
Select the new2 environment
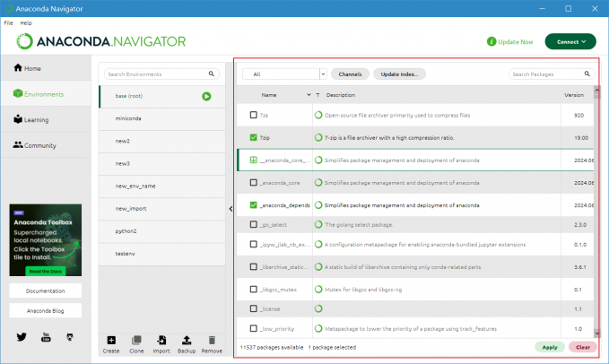click(x=162, y=141)
